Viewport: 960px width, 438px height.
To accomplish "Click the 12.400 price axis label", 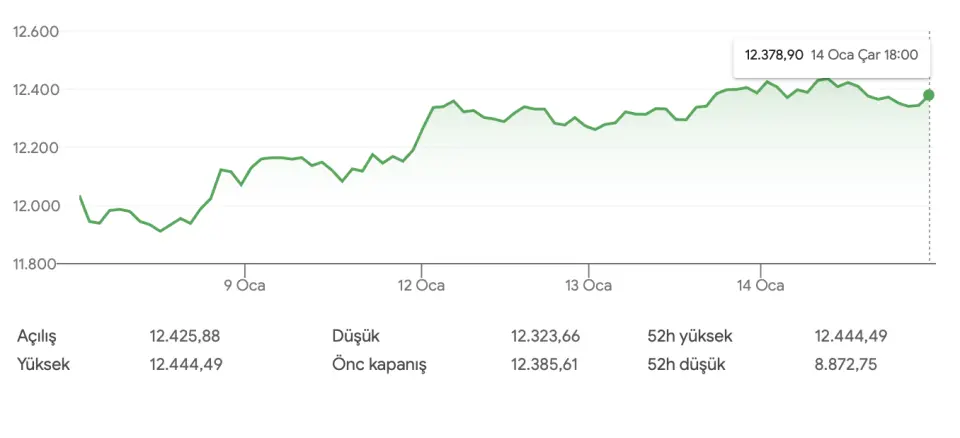I will 36,90.
